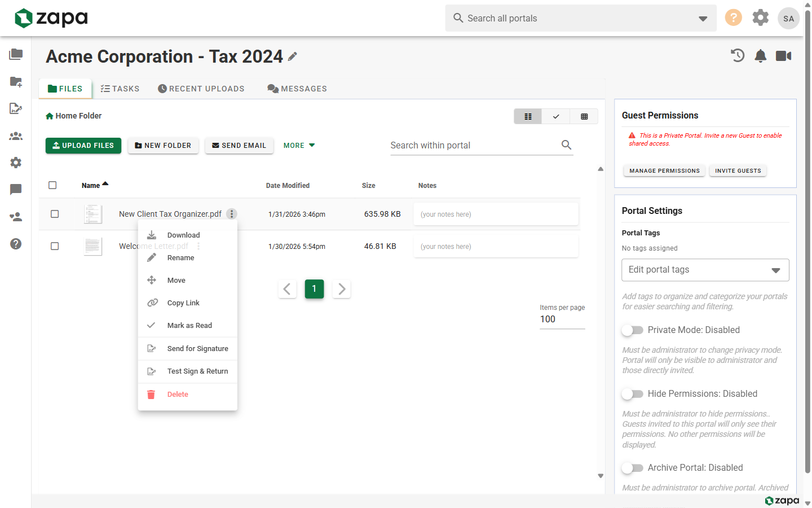
Task: Choose Download from context menu
Action: click(188, 235)
